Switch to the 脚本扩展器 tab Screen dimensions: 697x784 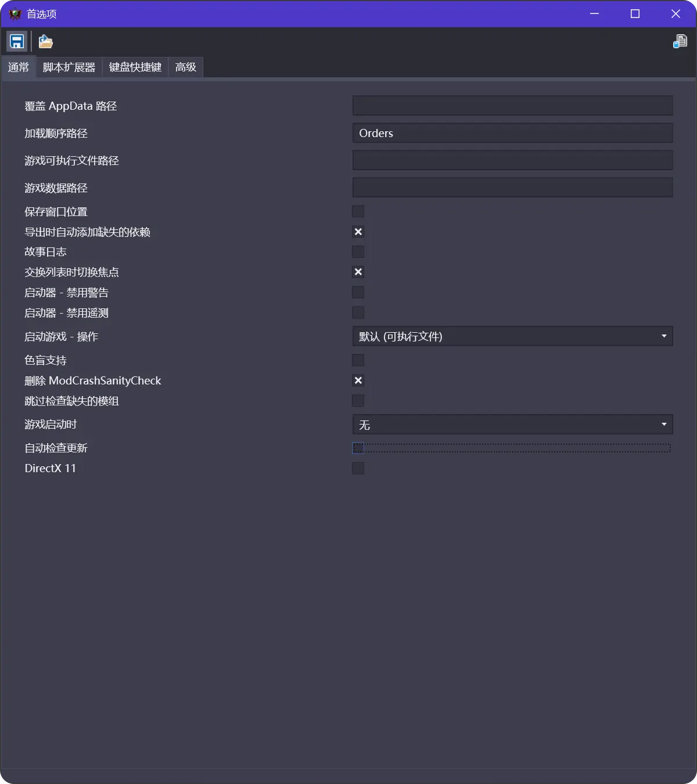69,67
